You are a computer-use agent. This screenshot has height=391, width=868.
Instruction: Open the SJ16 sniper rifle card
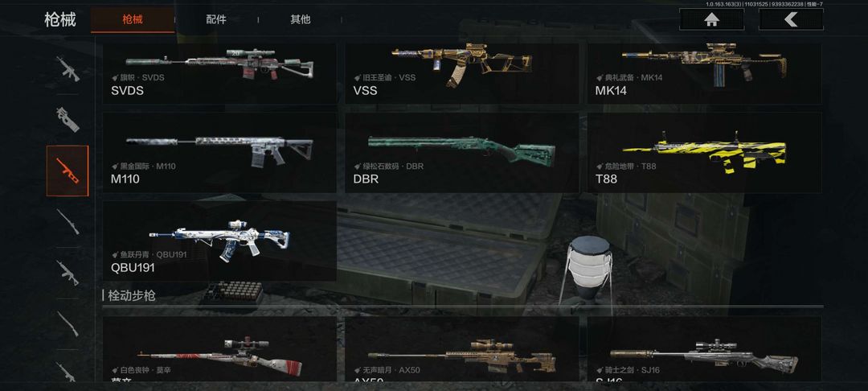704,349
